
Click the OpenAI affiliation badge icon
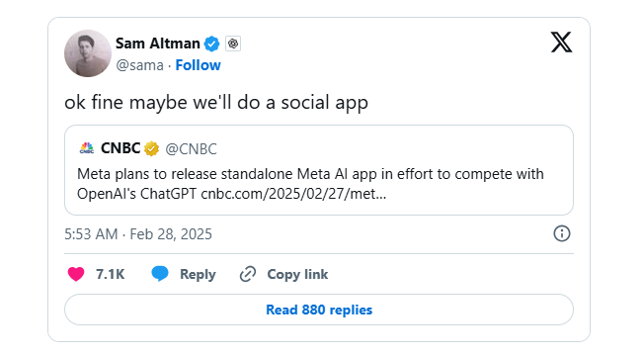[x=233, y=44]
